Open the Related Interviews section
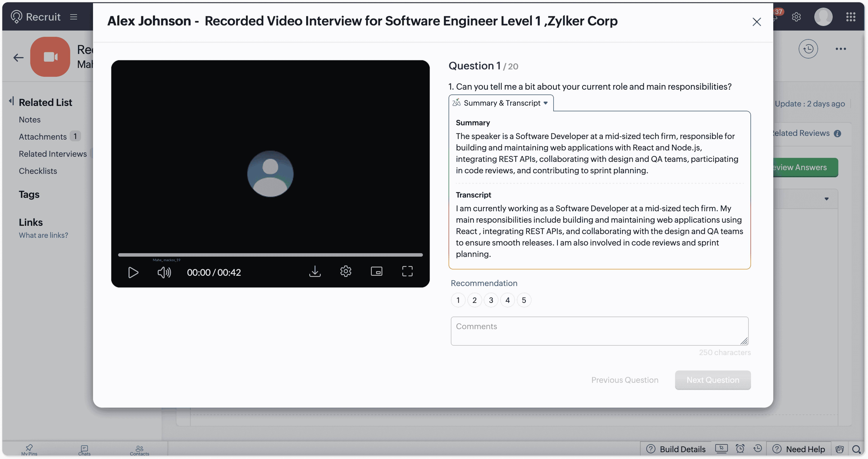Image resolution: width=868 pixels, height=459 pixels. [53, 154]
